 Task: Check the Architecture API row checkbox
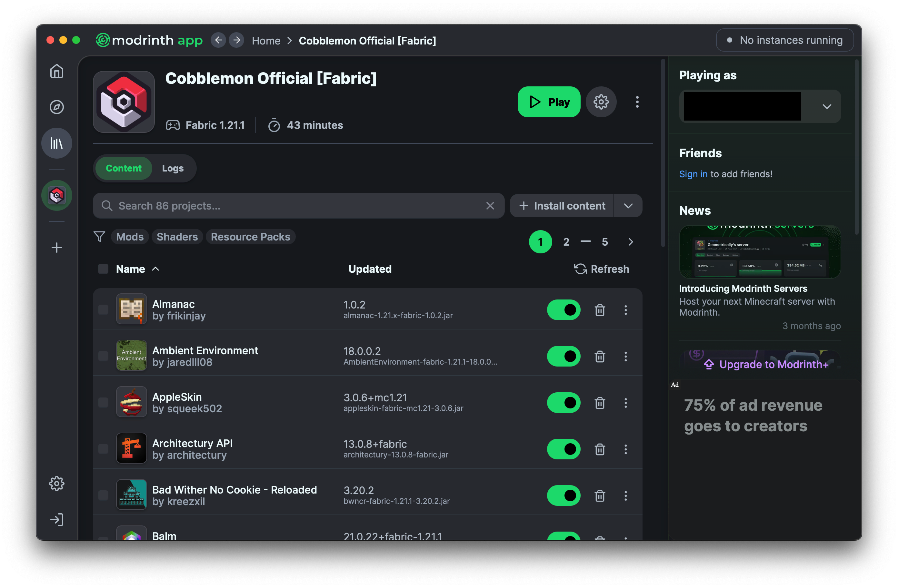click(103, 449)
